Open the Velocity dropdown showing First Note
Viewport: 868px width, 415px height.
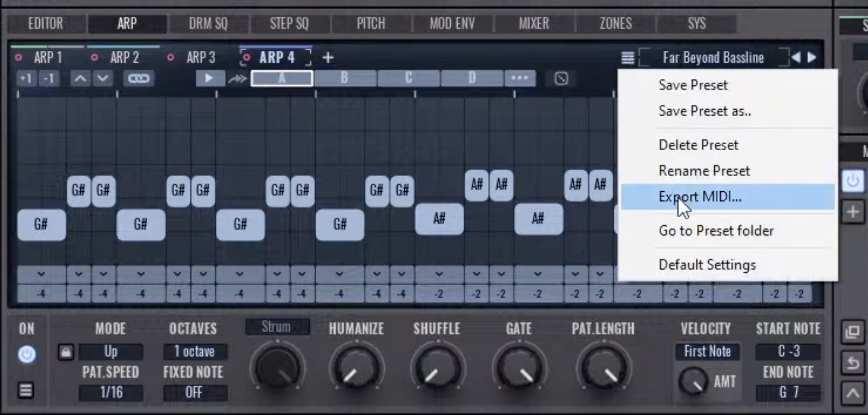pyautogui.click(x=707, y=352)
